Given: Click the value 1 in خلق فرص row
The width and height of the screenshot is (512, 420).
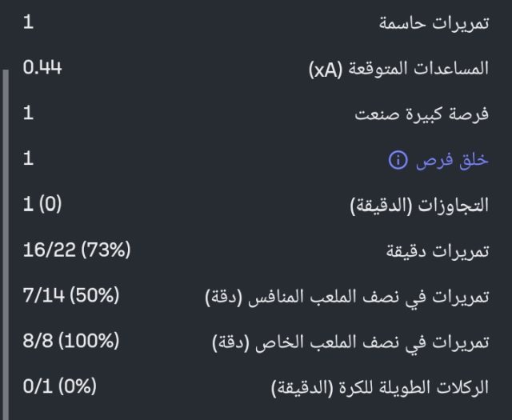Looking at the screenshot, I should pos(28,159).
